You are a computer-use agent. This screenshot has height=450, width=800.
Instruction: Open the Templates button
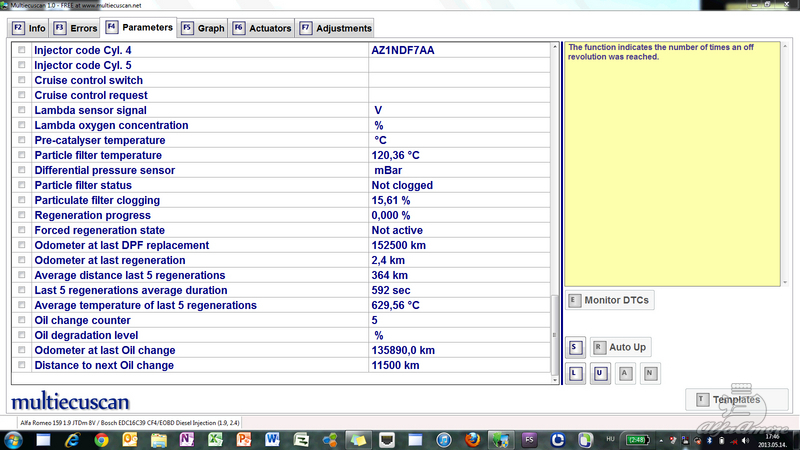tap(736, 399)
